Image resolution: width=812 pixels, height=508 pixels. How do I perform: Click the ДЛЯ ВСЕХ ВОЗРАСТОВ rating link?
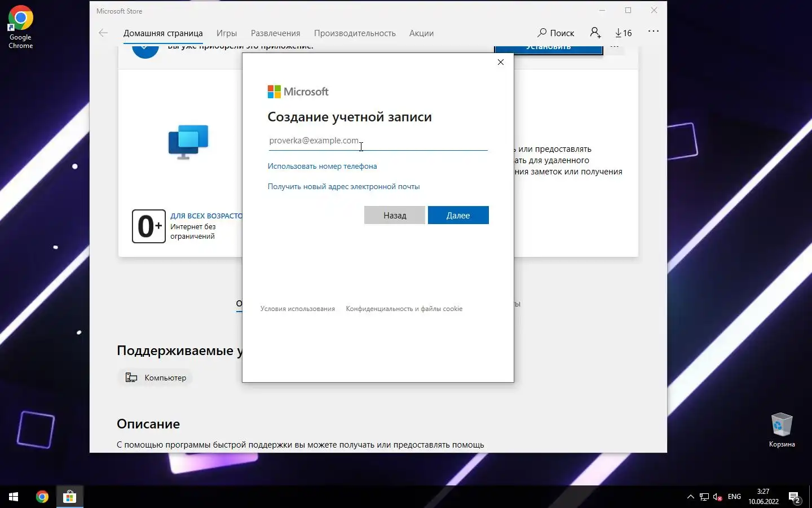(x=206, y=216)
